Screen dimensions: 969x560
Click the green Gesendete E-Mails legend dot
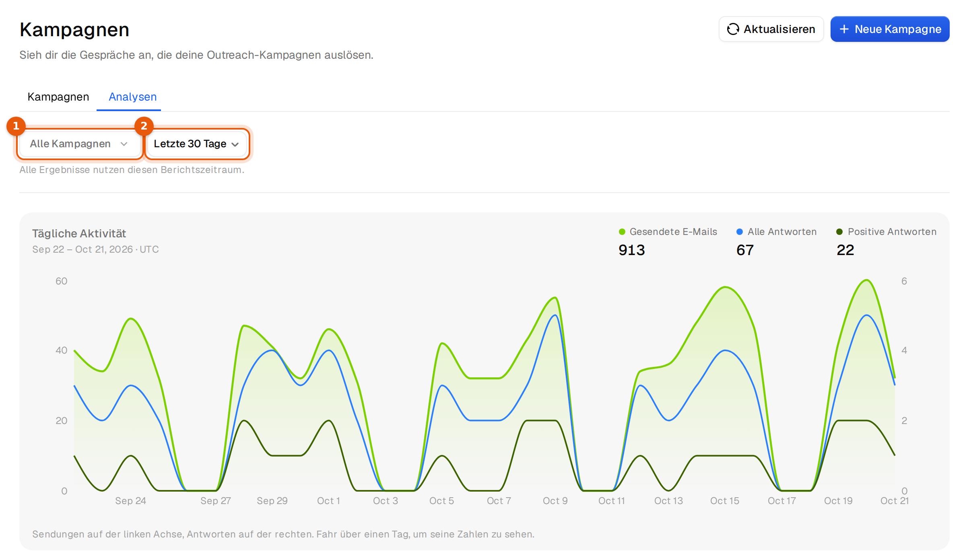pos(622,232)
